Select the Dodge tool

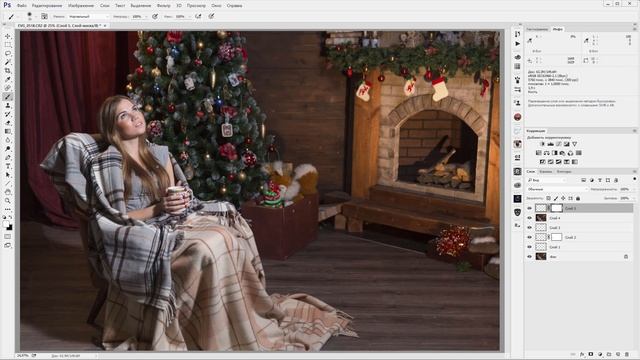click(8, 149)
